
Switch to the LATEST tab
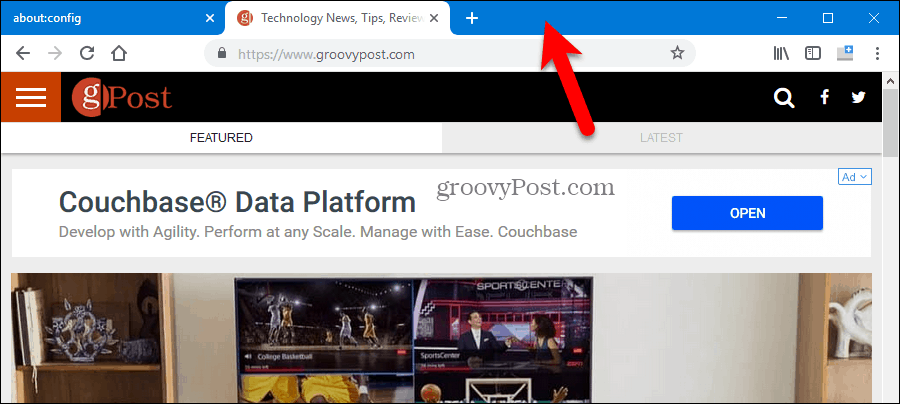click(661, 138)
